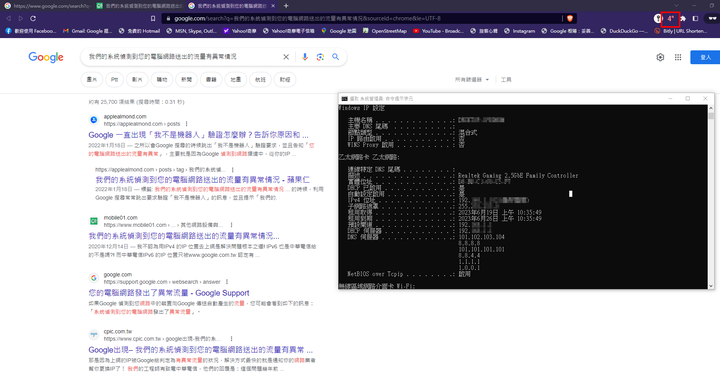The image size is (720, 381).
Task: Click DNS entry 101.102.103.104 in the prompt
Action: (481, 237)
